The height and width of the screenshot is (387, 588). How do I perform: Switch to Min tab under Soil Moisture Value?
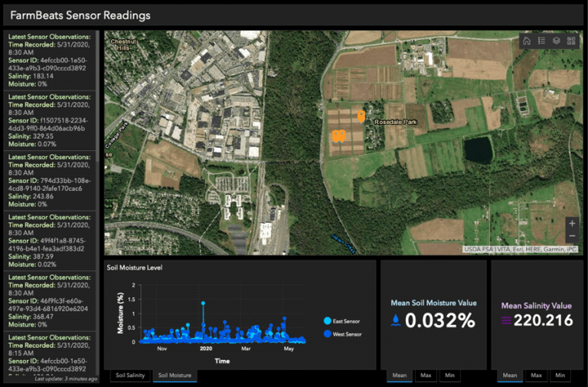click(x=449, y=375)
